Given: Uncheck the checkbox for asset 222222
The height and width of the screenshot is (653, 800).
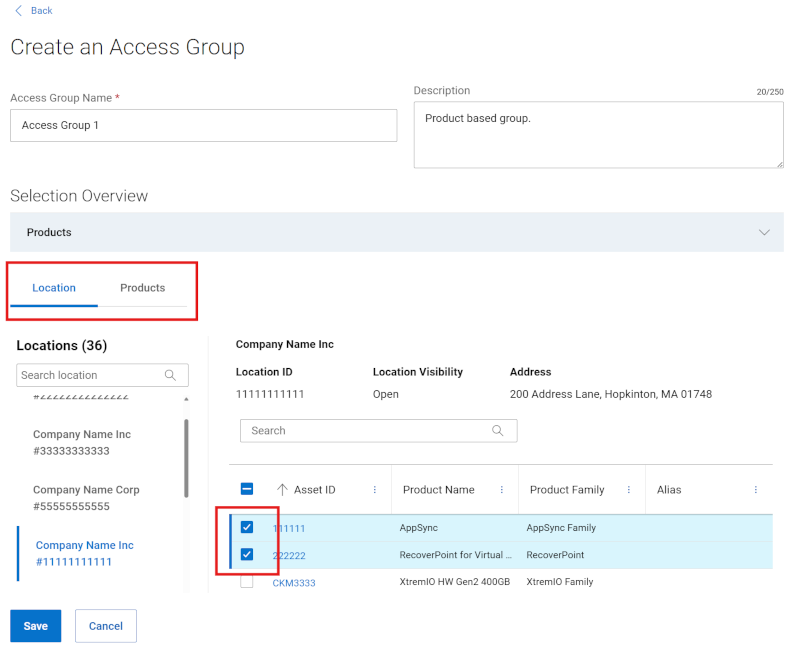Looking at the screenshot, I should [x=245, y=555].
